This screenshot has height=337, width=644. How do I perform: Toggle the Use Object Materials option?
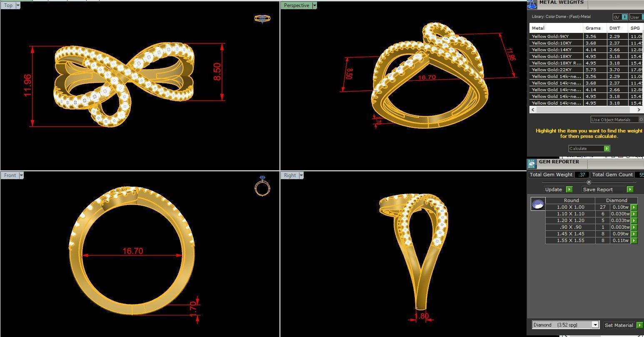tap(641, 120)
